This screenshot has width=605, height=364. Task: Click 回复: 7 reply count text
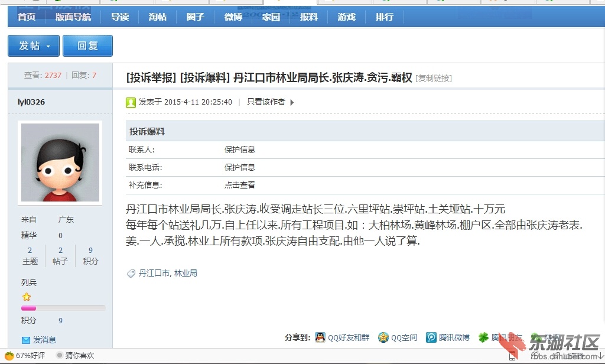[84, 75]
